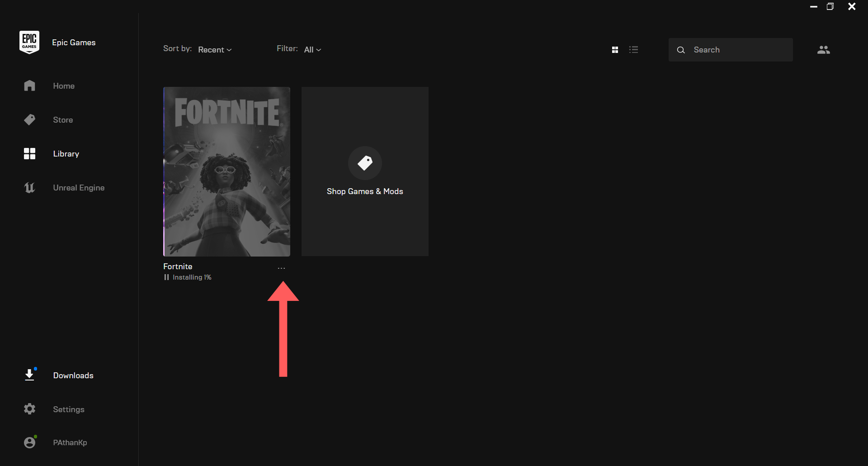The height and width of the screenshot is (466, 868).
Task: Open the Friends panel icon
Action: (x=824, y=49)
